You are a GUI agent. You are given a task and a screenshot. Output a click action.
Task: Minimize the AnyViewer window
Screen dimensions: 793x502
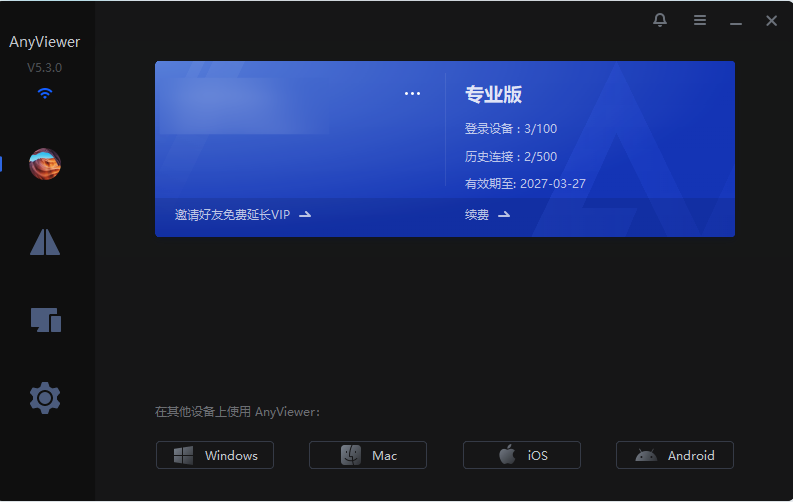[736, 22]
